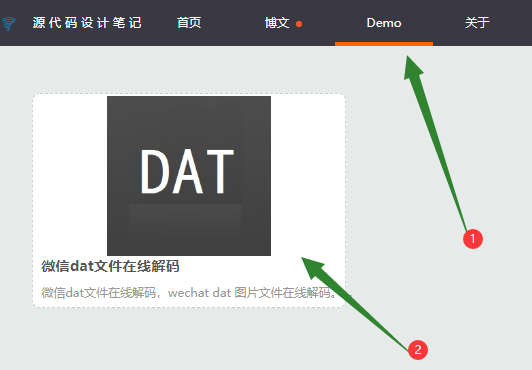
Task: Click the DAT thumbnail image
Action: tap(189, 176)
